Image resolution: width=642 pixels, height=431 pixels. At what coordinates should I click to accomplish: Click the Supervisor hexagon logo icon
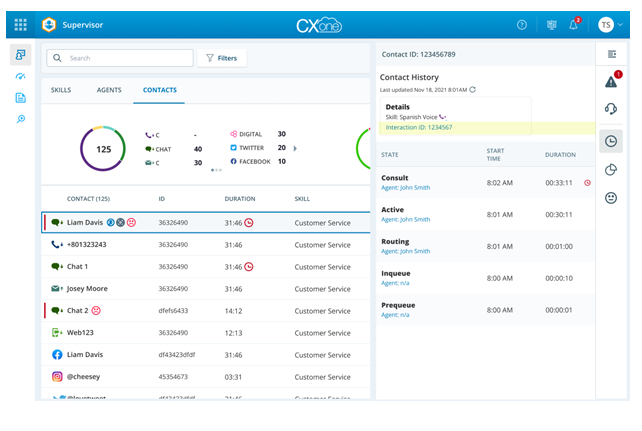[x=49, y=25]
